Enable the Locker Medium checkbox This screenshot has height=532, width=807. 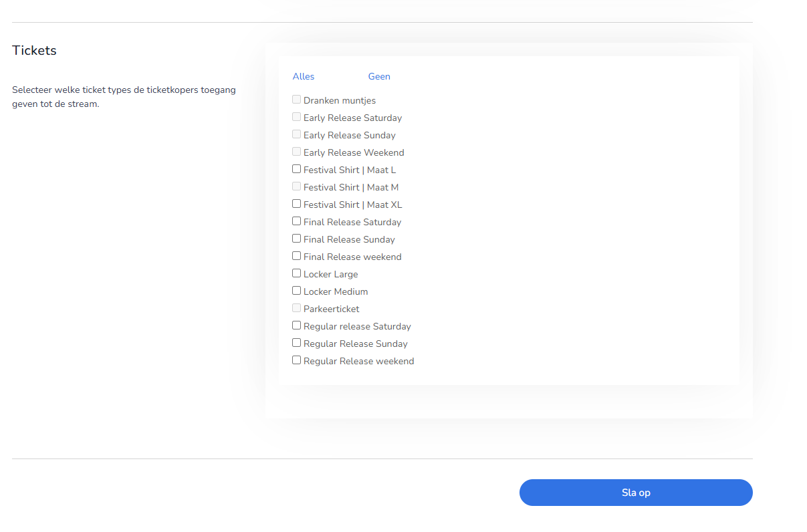(297, 291)
